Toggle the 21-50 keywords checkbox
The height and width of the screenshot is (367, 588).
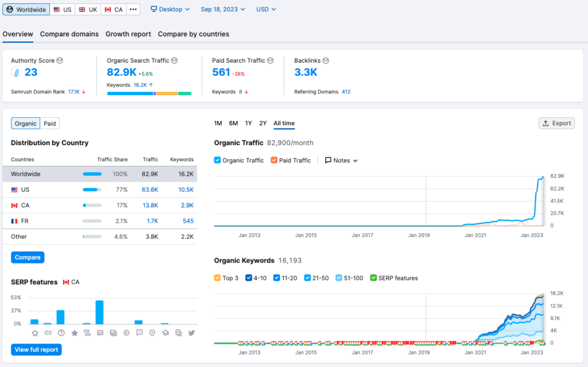point(307,278)
